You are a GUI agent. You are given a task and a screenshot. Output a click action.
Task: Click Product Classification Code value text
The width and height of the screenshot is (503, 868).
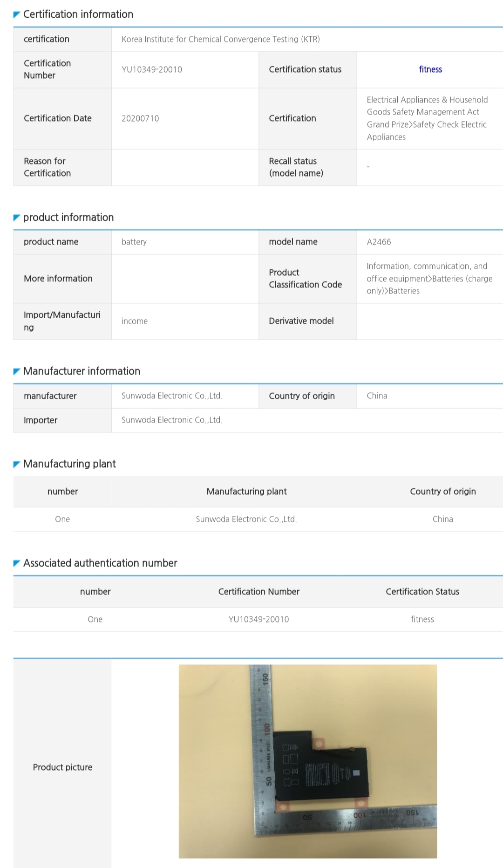429,279
